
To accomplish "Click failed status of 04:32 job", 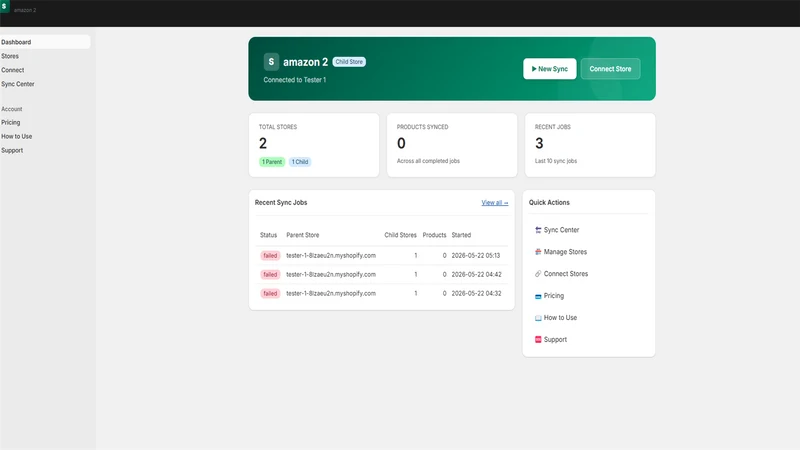I will pyautogui.click(x=270, y=293).
